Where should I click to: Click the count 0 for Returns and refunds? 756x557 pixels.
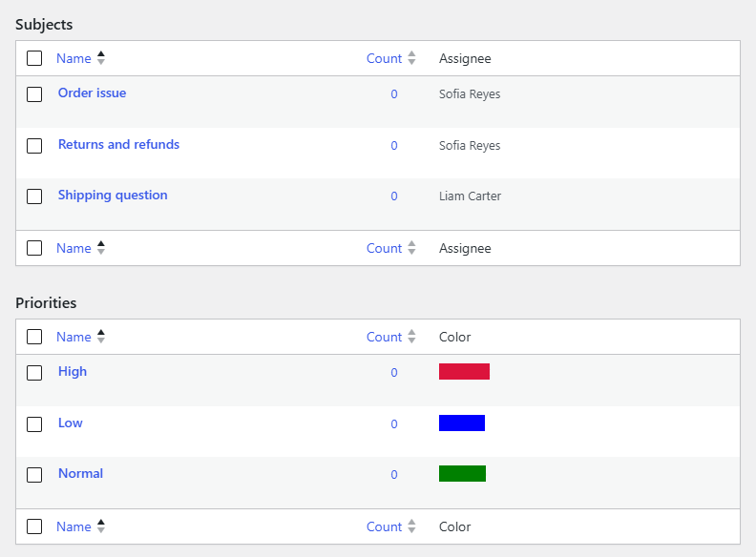point(394,146)
